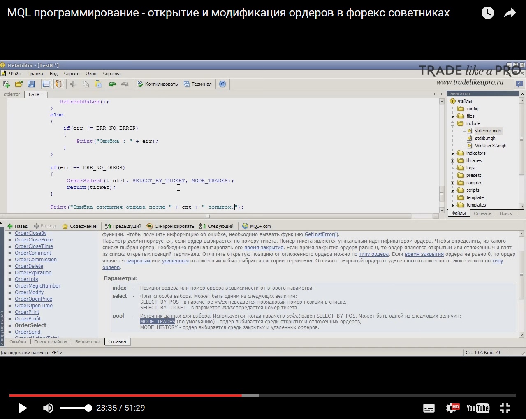The height and width of the screenshot is (420, 526).
Task: Expand the samples folder node
Action: coord(453,183)
